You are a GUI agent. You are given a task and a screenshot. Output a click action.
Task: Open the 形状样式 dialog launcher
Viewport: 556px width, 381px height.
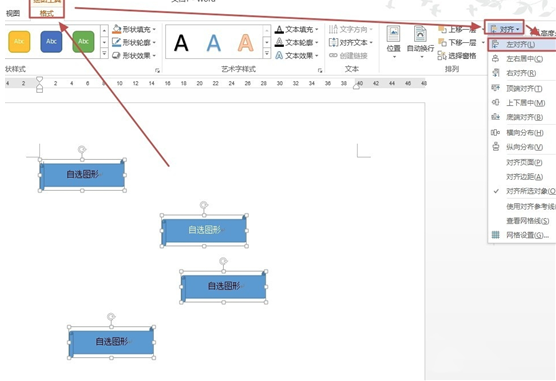[157, 71]
